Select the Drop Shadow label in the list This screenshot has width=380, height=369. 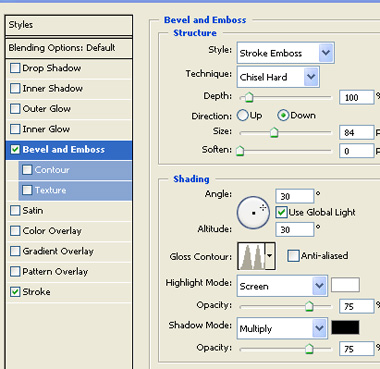tap(52, 68)
